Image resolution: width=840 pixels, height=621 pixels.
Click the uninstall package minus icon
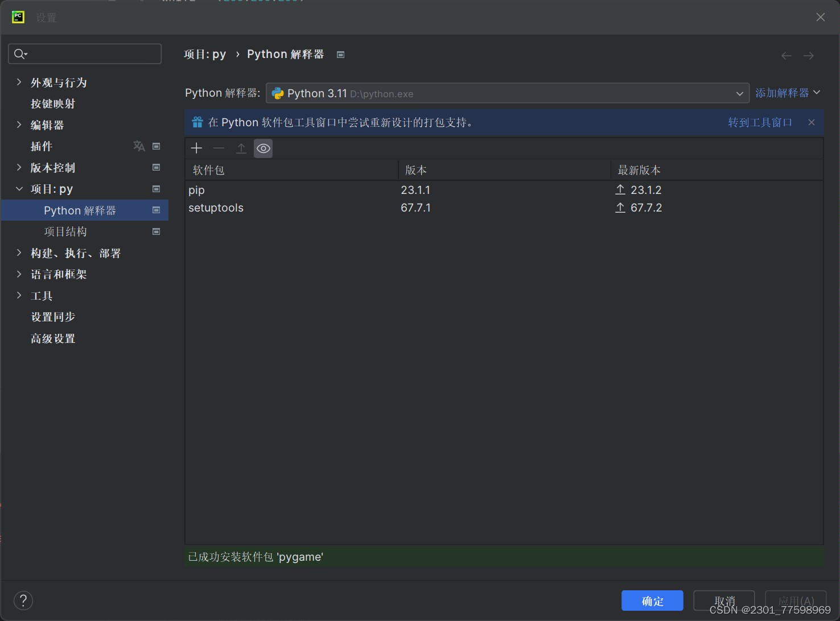pyautogui.click(x=219, y=148)
